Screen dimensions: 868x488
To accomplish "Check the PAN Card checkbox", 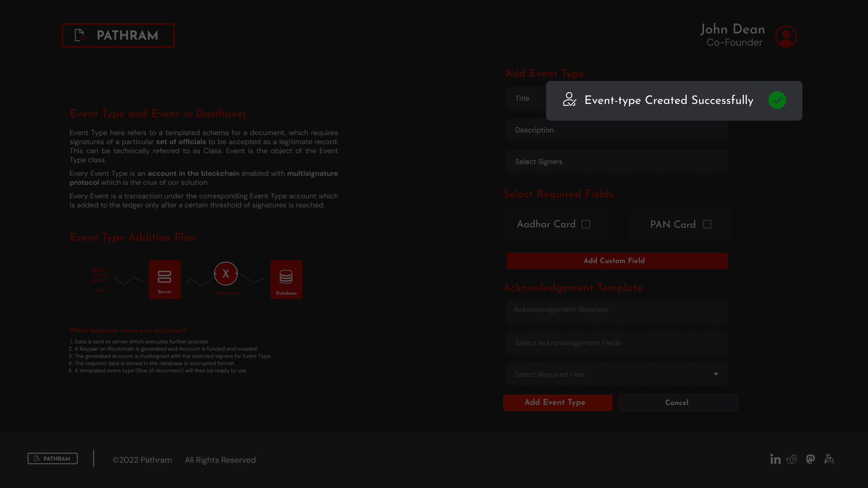I will coord(707,224).
